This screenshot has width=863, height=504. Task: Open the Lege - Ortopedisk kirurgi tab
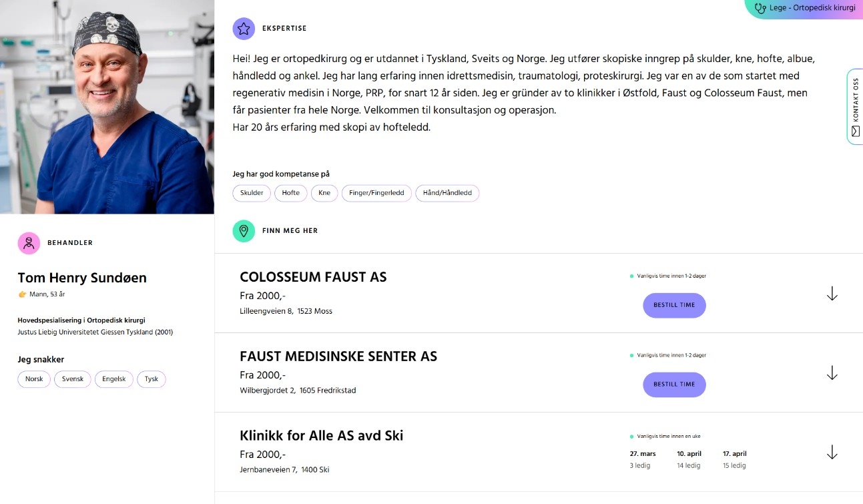click(x=804, y=8)
